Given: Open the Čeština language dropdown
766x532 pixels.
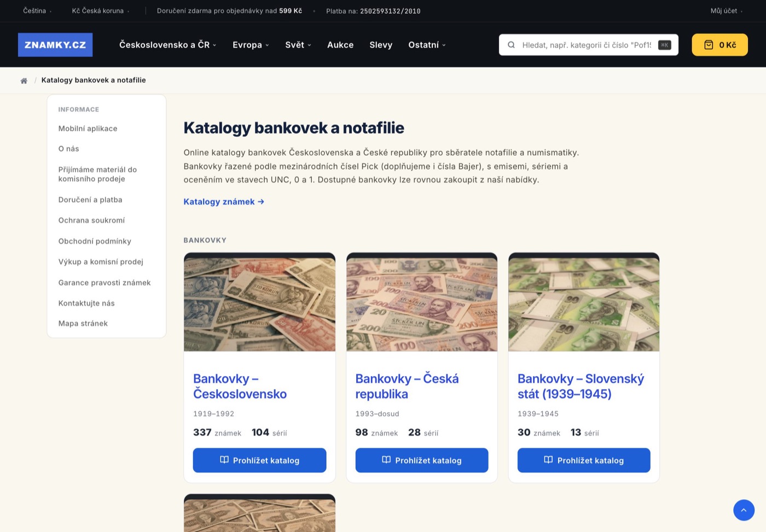Looking at the screenshot, I should (37, 11).
